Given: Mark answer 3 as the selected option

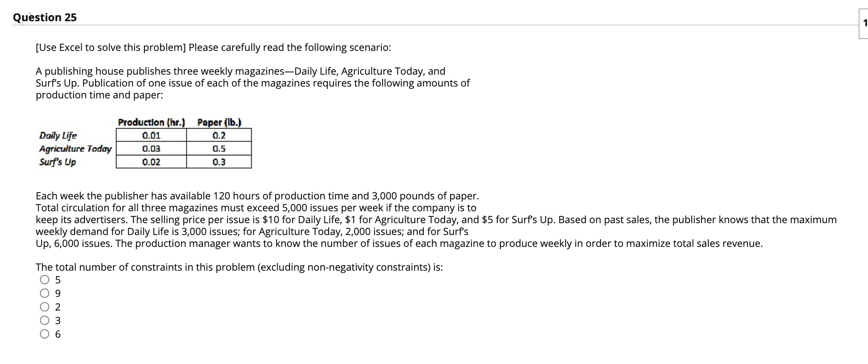Looking at the screenshot, I should [45, 321].
